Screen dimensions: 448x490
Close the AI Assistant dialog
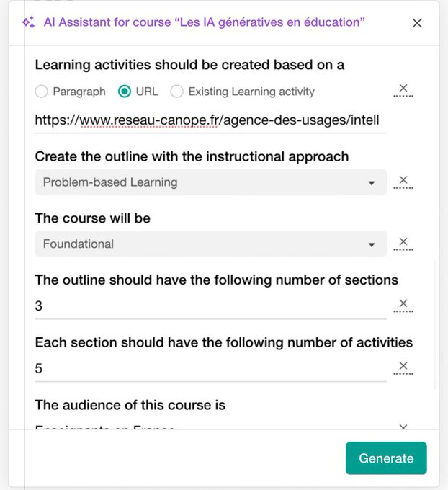coord(417,23)
